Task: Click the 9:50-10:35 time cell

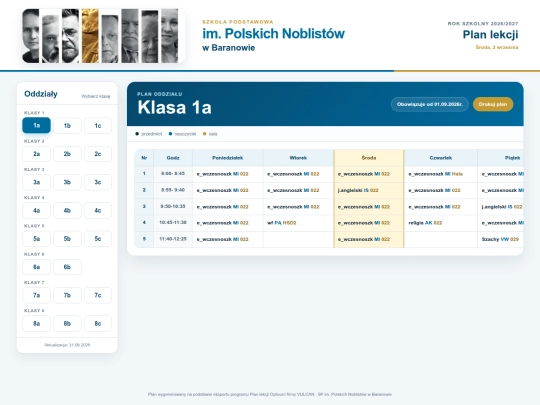Action: pyautogui.click(x=173, y=206)
